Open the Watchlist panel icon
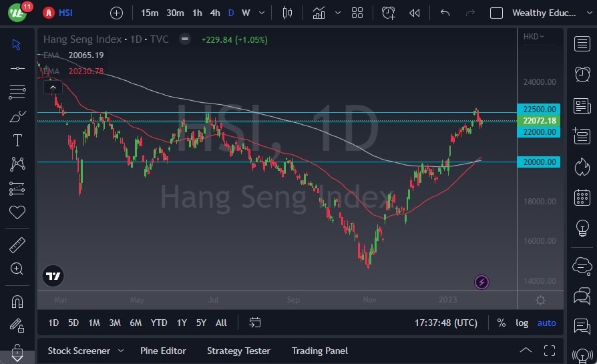Image resolution: width=597 pixels, height=364 pixels. 582,43
